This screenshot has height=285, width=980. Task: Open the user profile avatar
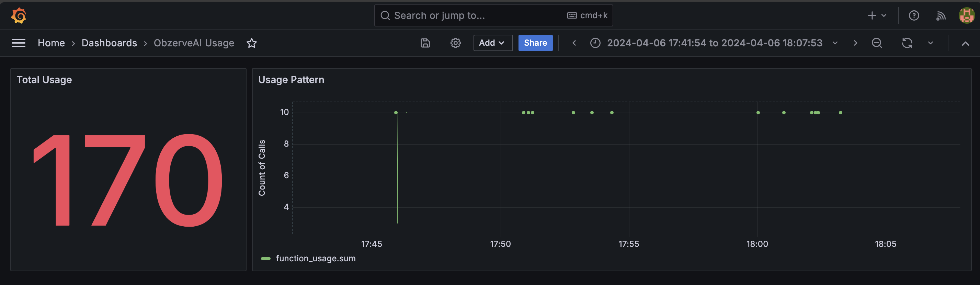966,15
